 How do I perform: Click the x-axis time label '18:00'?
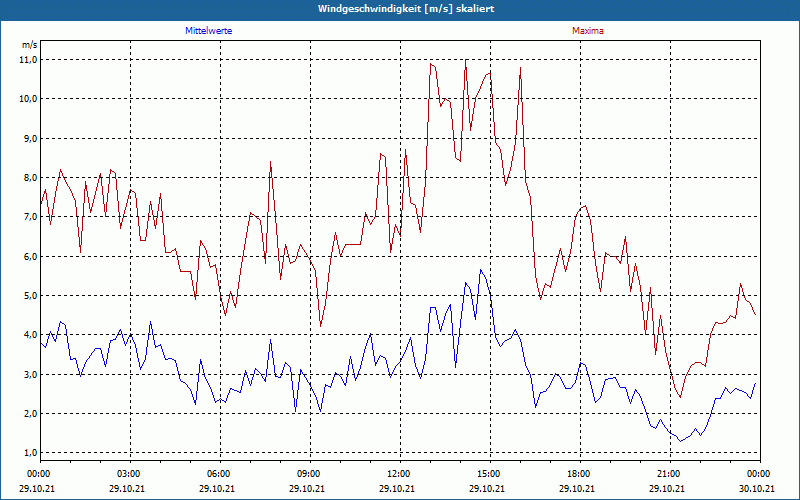pyautogui.click(x=580, y=474)
